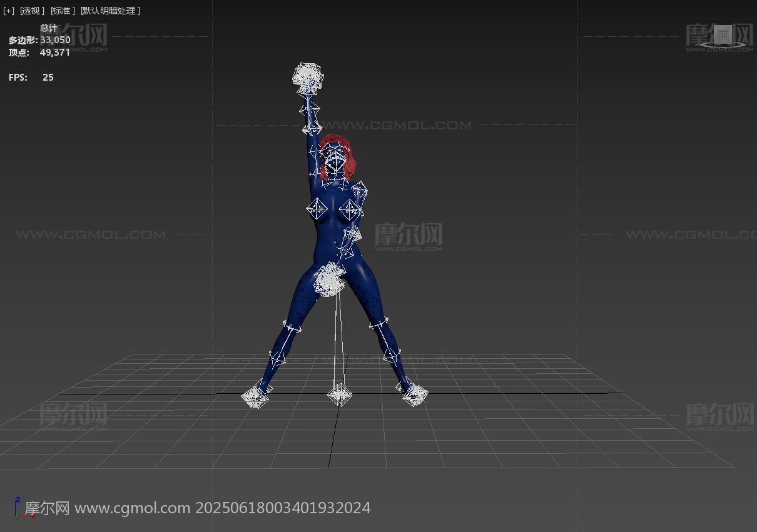757x532 pixels.
Task: Select the 顶点 count value 49,371
Action: 55,53
